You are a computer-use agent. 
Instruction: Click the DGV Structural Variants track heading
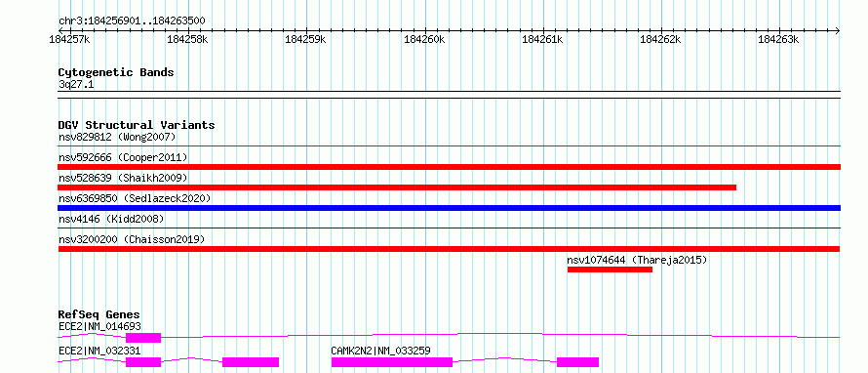pyautogui.click(x=137, y=125)
